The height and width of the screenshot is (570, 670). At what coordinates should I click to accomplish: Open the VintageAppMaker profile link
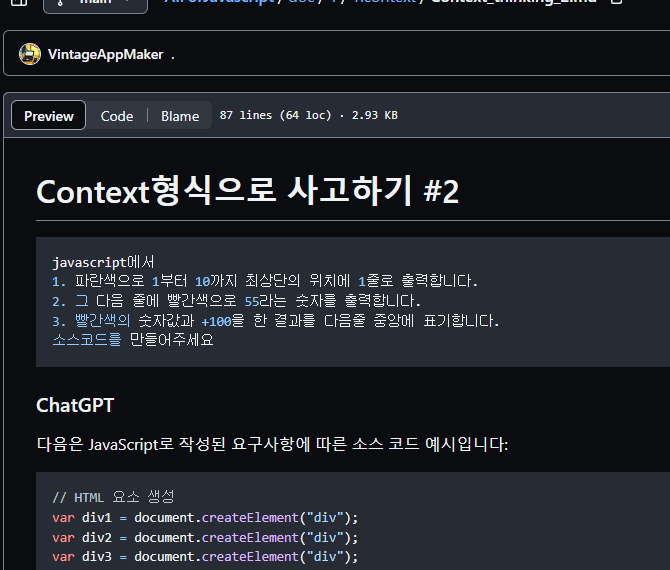click(106, 55)
